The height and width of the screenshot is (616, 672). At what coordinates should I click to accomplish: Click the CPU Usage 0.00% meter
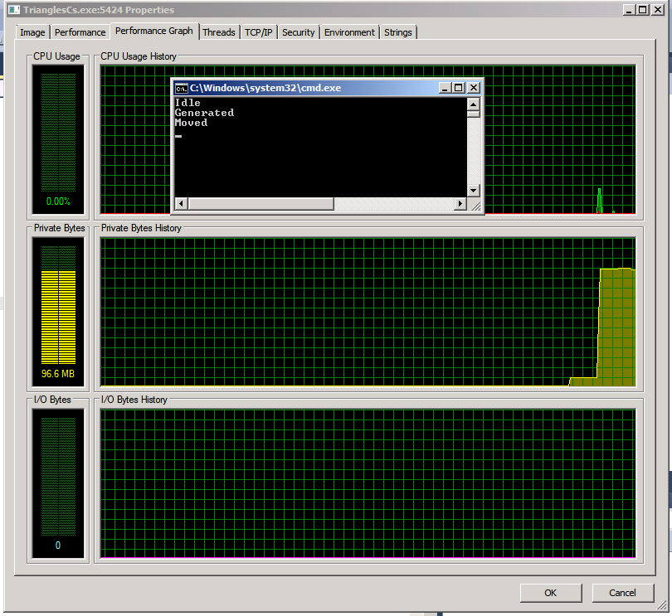[x=58, y=139]
